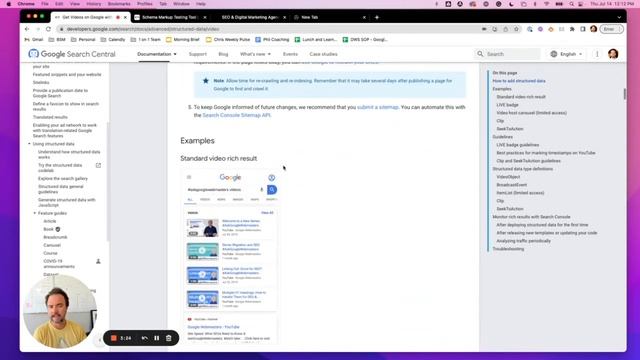This screenshot has width=640, height=360.
Task: Open the Search Console Sitemap API link
Action: 236,115
